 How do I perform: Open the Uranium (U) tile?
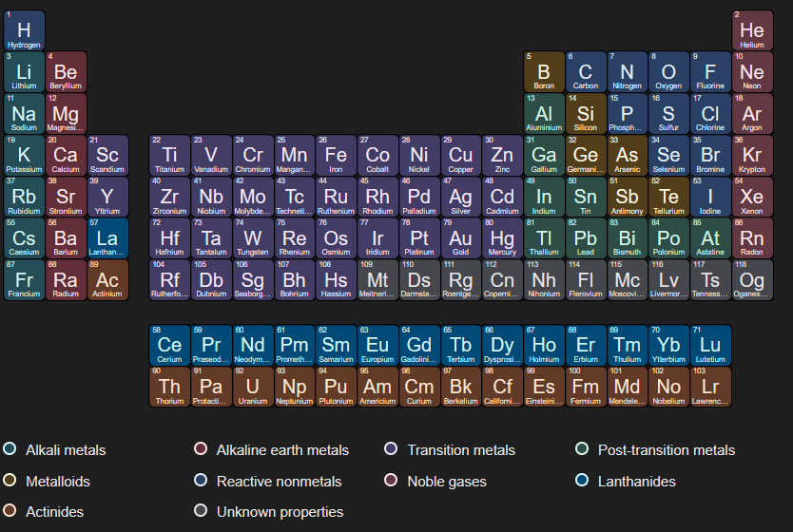[x=253, y=387]
